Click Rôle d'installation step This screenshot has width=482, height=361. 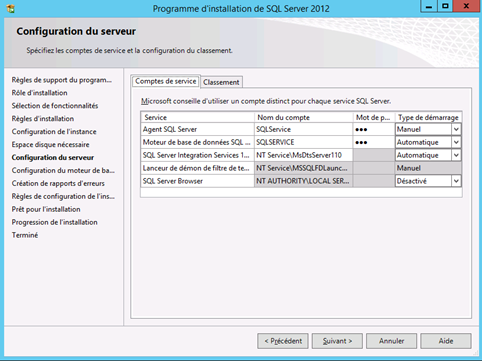click(x=39, y=93)
